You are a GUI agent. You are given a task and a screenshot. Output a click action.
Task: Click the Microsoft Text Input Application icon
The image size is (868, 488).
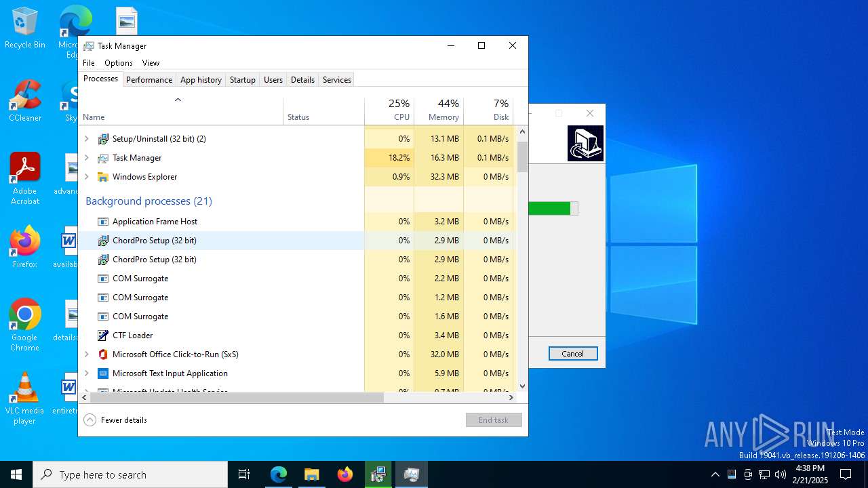coord(103,373)
